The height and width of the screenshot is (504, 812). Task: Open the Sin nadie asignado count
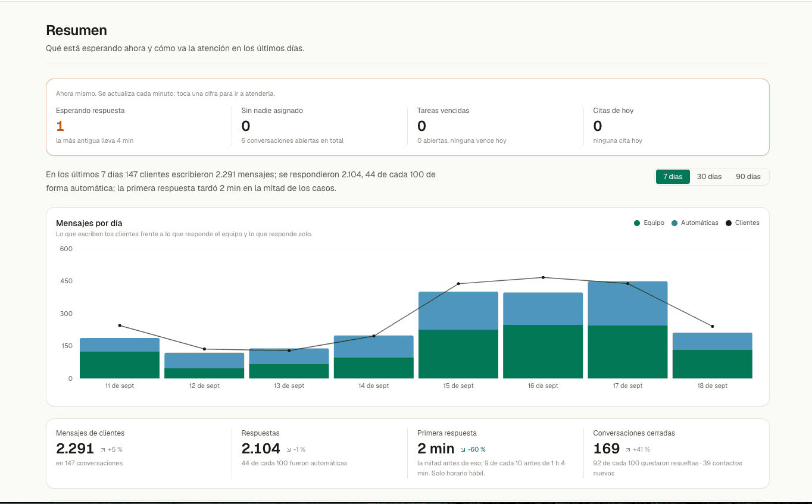[246, 126]
